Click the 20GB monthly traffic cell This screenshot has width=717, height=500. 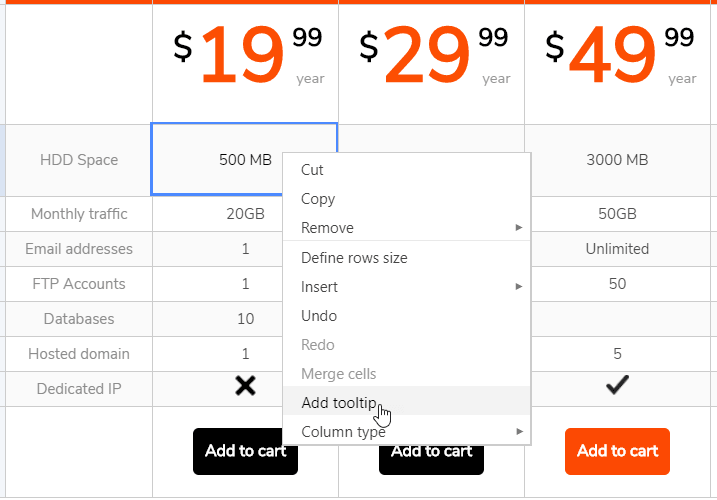pyautogui.click(x=245, y=214)
